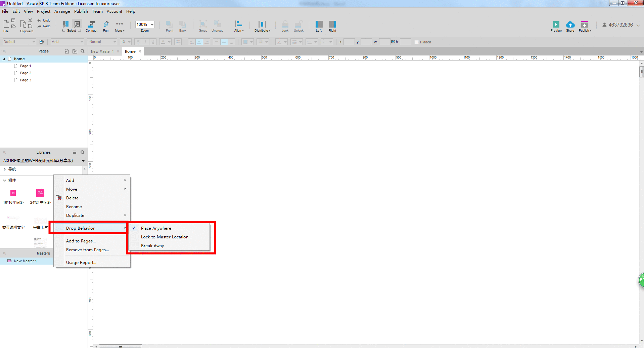
Task: Open the library selection dropdown
Action: point(44,160)
